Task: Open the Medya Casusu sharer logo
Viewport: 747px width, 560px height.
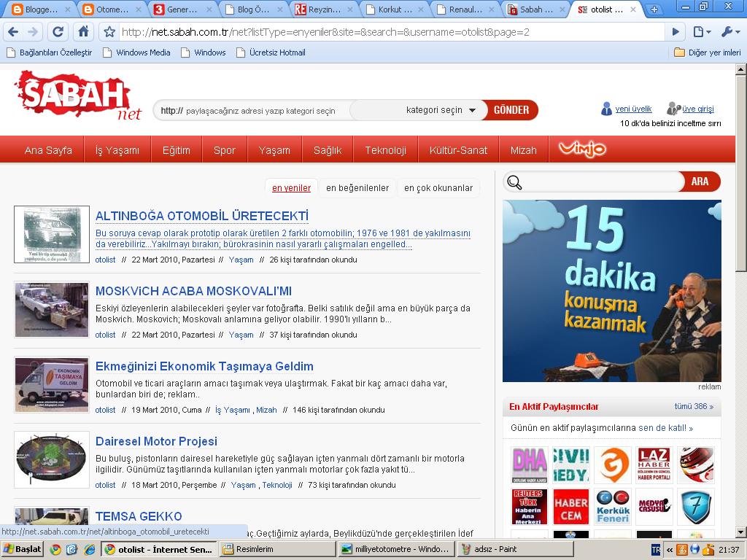Action: [x=654, y=506]
